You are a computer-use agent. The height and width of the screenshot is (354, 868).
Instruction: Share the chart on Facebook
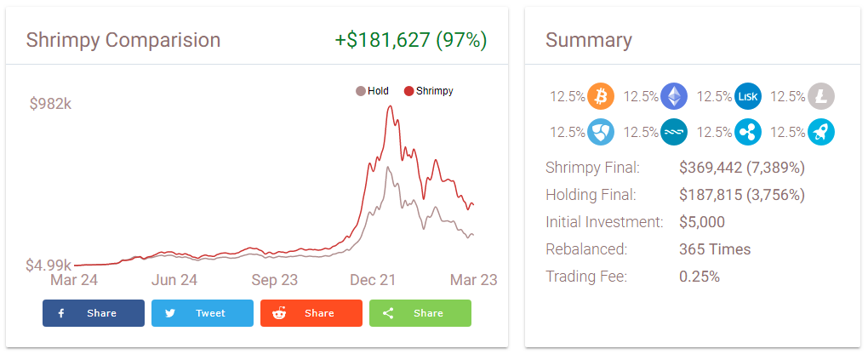pyautogui.click(x=94, y=313)
